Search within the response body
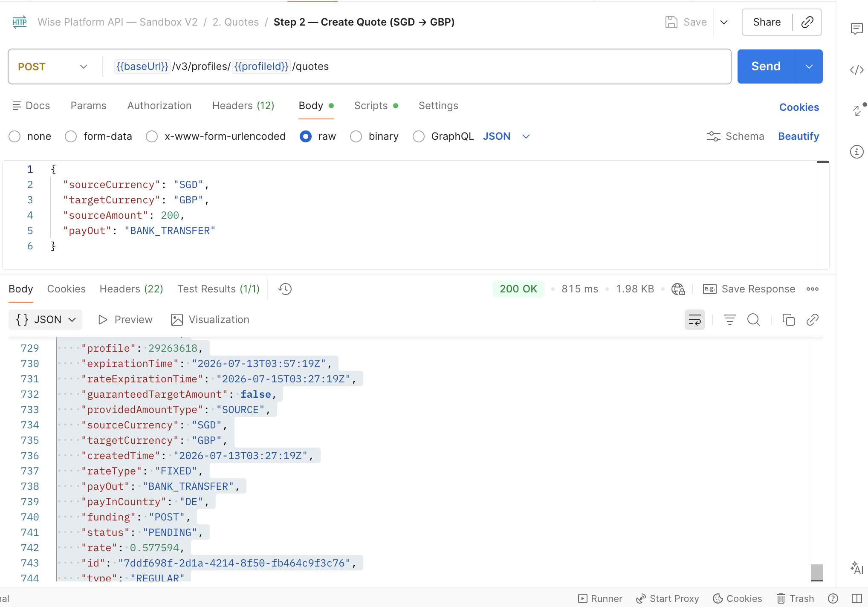The width and height of the screenshot is (868, 607). [754, 320]
